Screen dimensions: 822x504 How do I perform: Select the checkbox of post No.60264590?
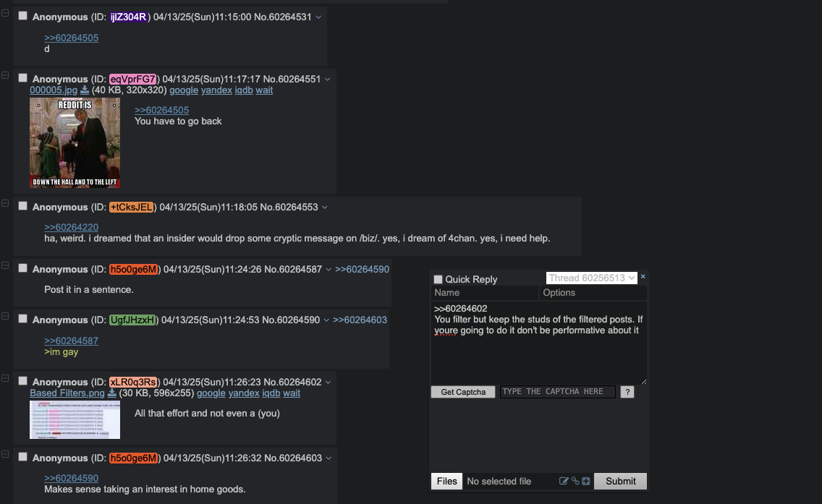click(23, 319)
